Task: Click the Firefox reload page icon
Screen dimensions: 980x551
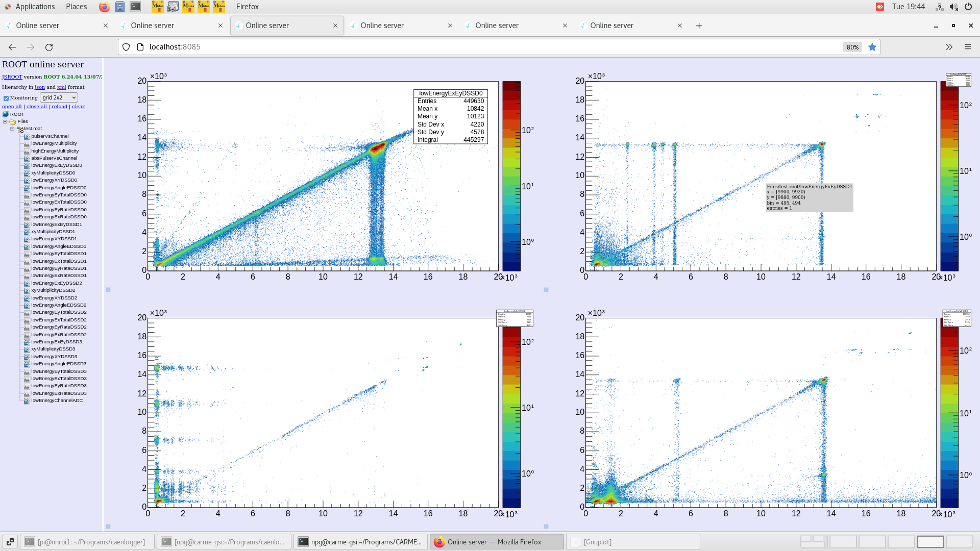Action: pos(49,47)
